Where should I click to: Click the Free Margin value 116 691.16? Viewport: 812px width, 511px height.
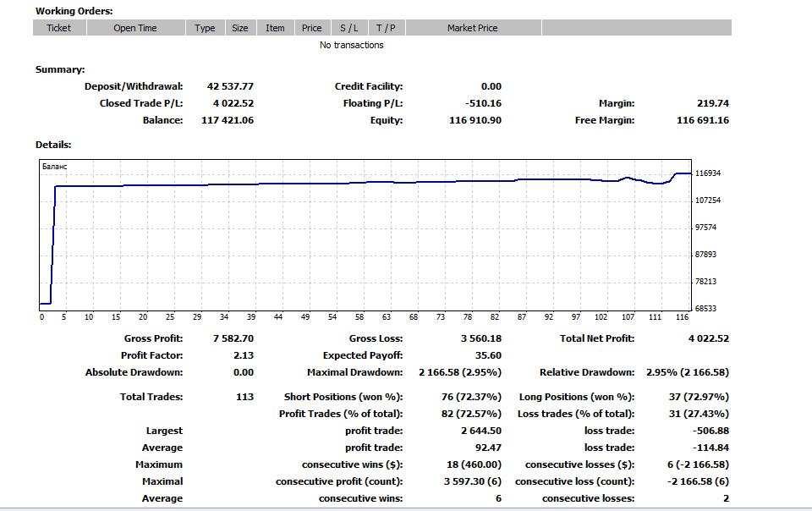coord(702,120)
